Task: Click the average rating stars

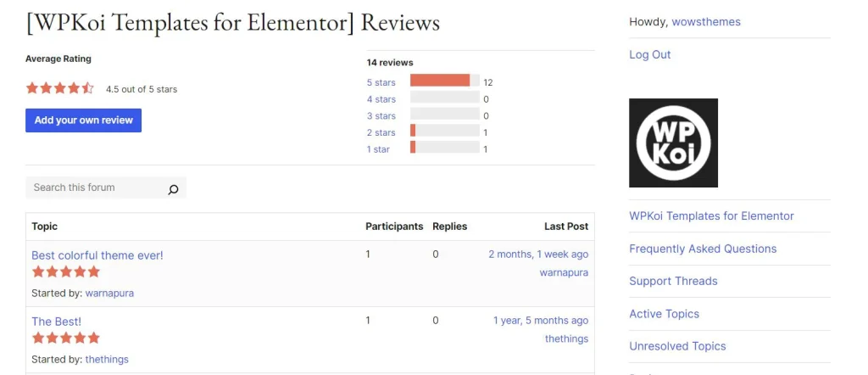Action: (60, 88)
